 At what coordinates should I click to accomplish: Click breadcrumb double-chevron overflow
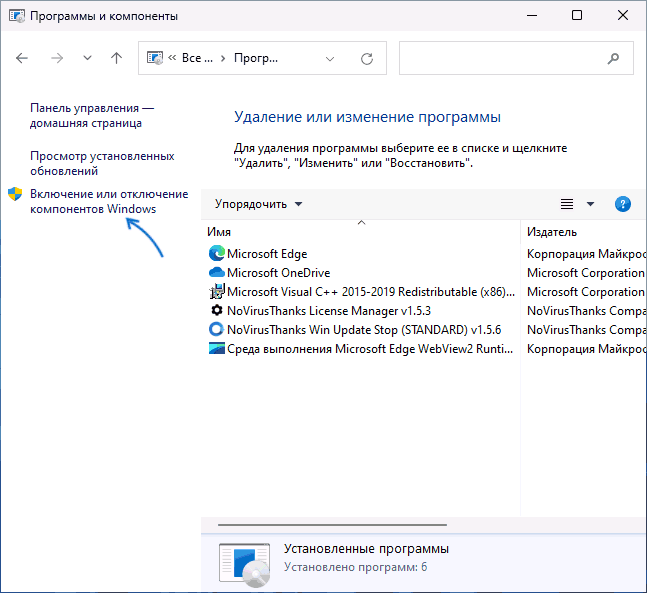point(172,58)
